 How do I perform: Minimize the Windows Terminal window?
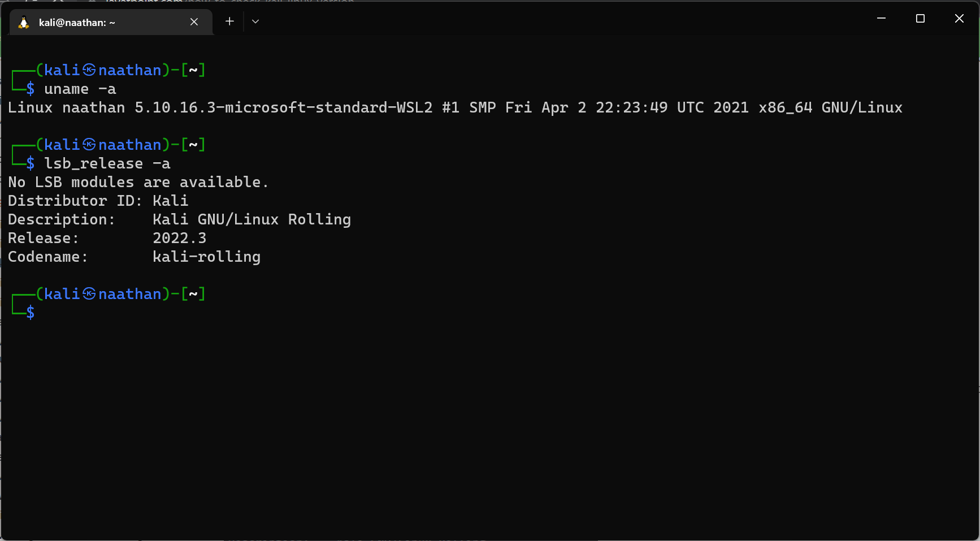point(881,18)
